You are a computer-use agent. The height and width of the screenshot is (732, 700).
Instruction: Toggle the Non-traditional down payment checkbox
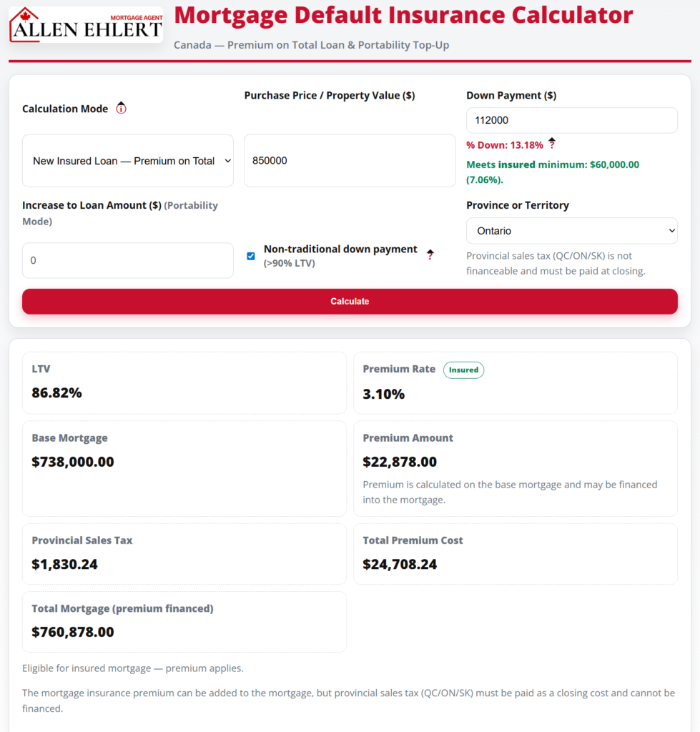click(251, 256)
